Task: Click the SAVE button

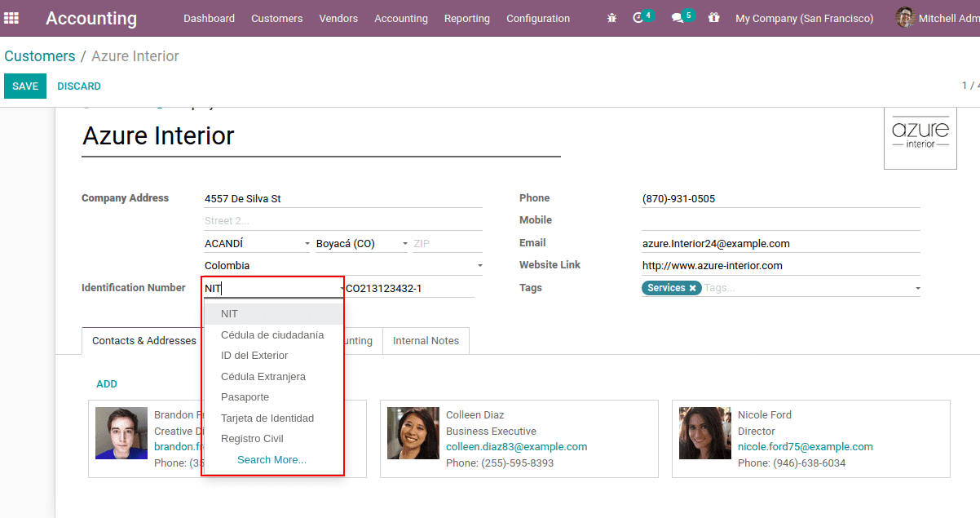Action: (25, 86)
